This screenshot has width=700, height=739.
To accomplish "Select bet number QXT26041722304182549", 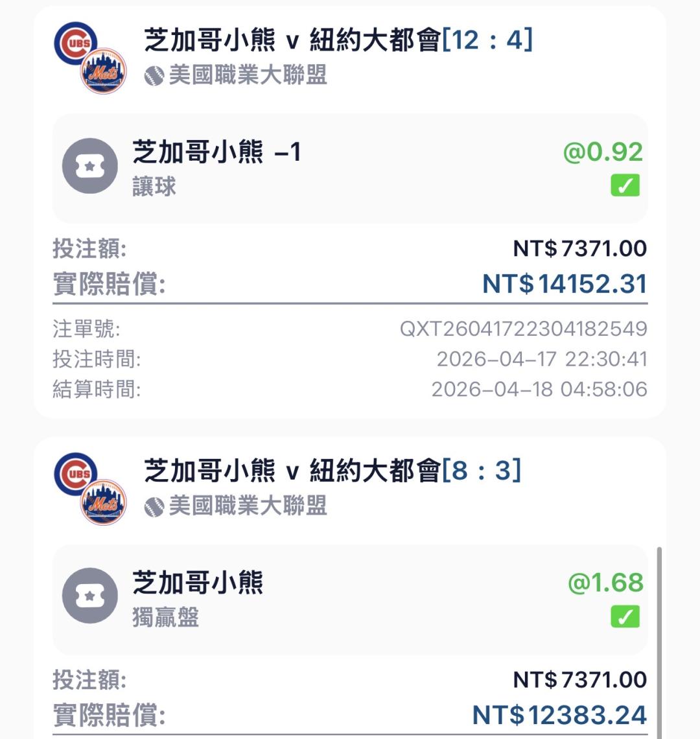I will coord(523,329).
